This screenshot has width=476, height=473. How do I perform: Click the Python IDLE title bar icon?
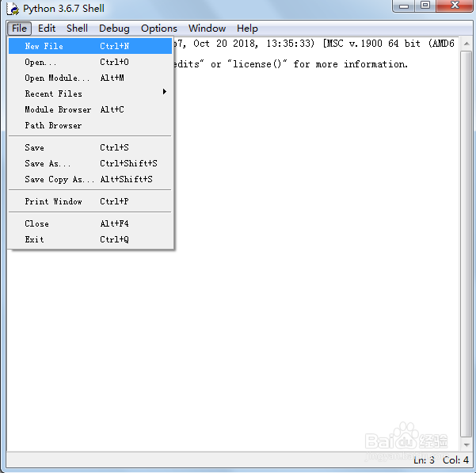pyautogui.click(x=13, y=9)
